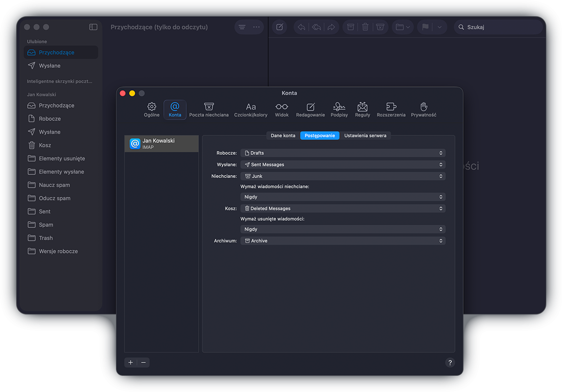Open the Reguły settings pane
The image size is (562, 392).
(362, 109)
